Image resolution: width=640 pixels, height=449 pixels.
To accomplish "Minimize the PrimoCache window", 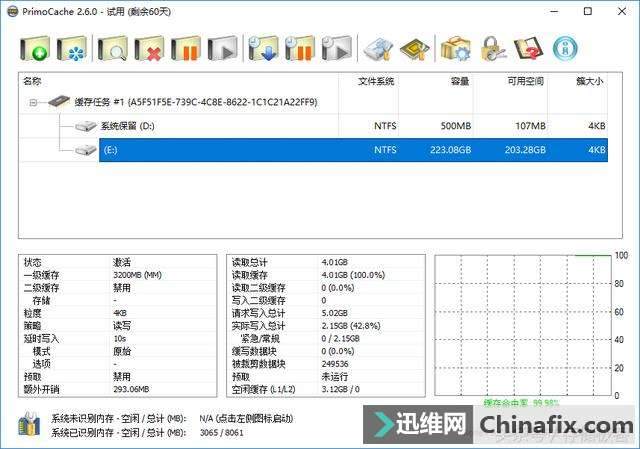I will pos(554,11).
